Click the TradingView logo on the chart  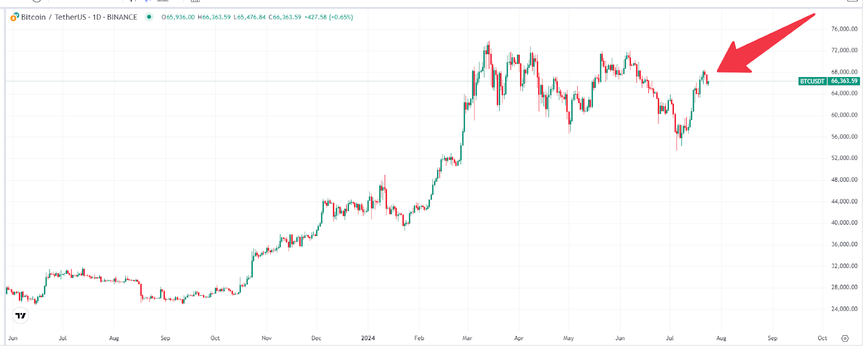pyautogui.click(x=21, y=315)
